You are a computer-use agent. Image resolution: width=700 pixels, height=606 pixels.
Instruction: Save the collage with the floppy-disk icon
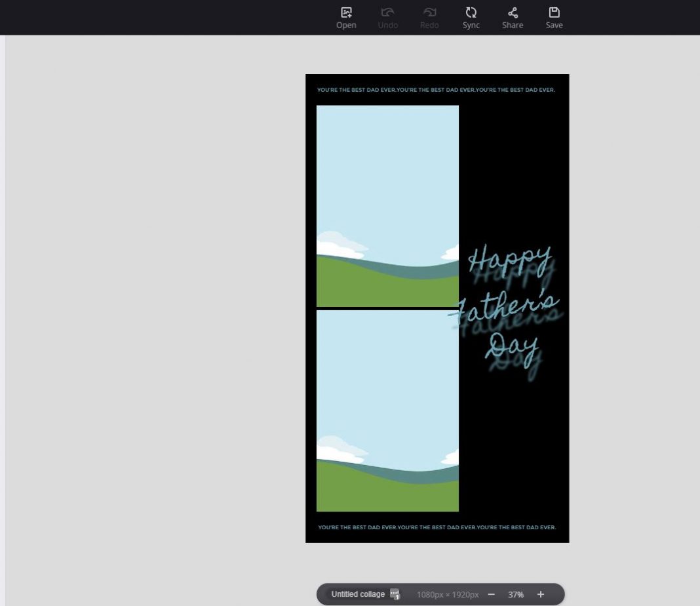point(554,13)
